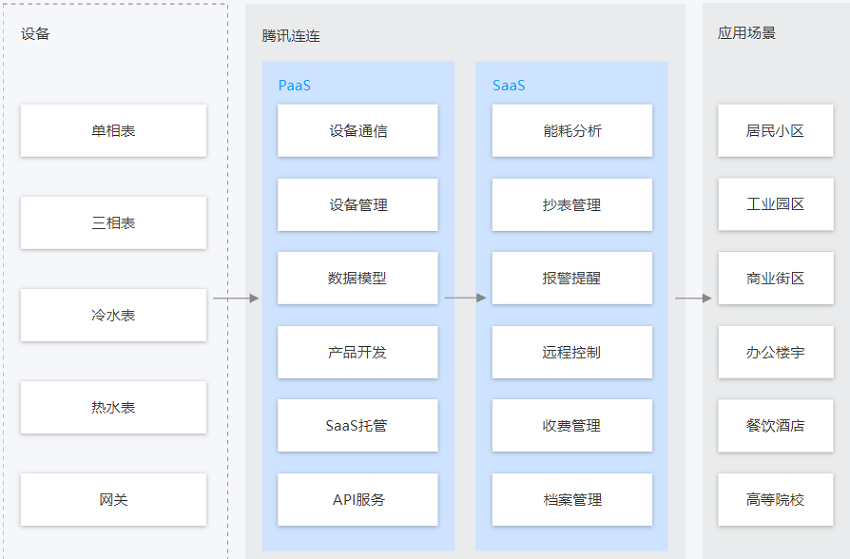Select the 热水表 box
The width and height of the screenshot is (850, 559).
[x=113, y=407]
